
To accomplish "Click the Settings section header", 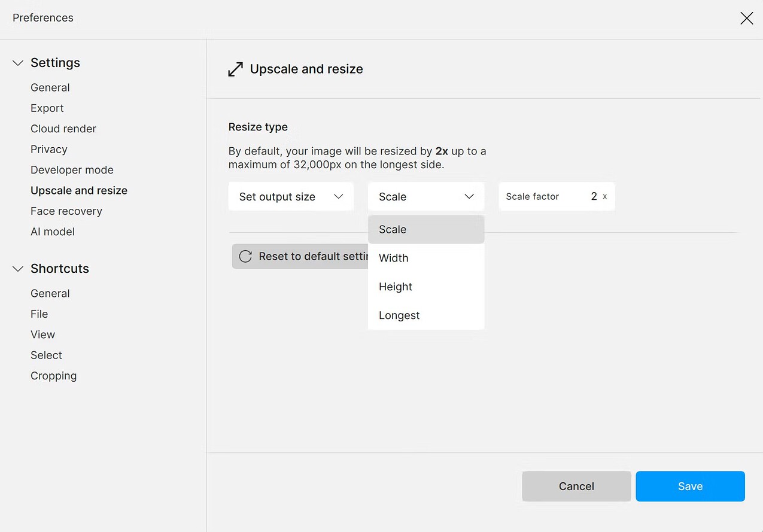I will (x=55, y=63).
